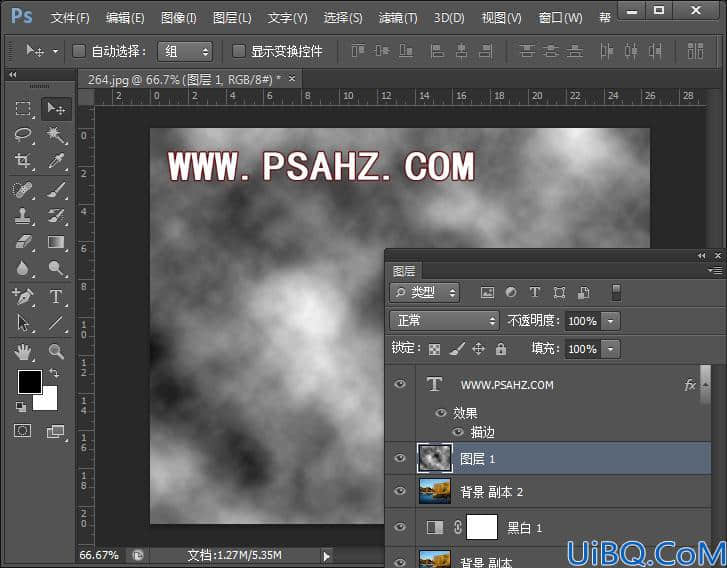The height and width of the screenshot is (568, 727).
Task: Open the 滤镜(T) menu
Action: click(398, 18)
